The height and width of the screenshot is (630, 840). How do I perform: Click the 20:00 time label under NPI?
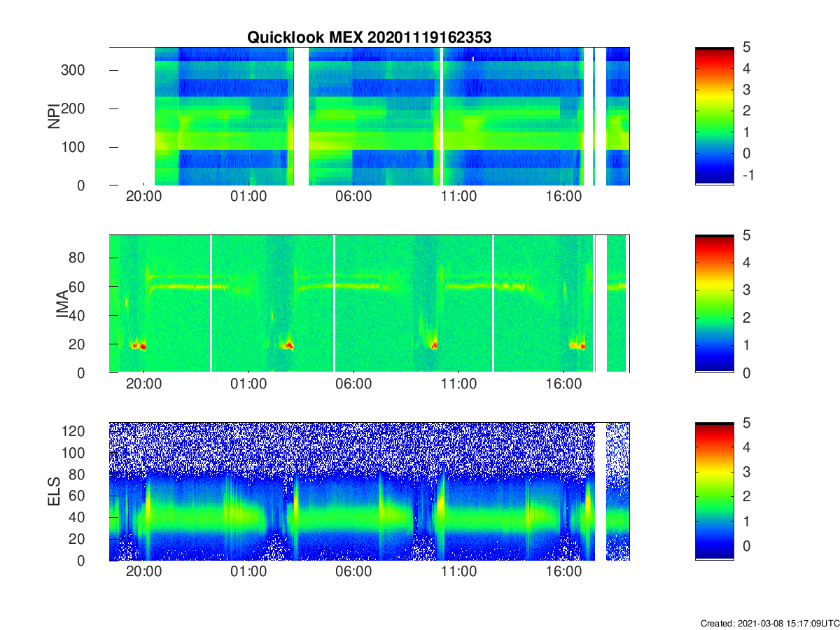144,197
